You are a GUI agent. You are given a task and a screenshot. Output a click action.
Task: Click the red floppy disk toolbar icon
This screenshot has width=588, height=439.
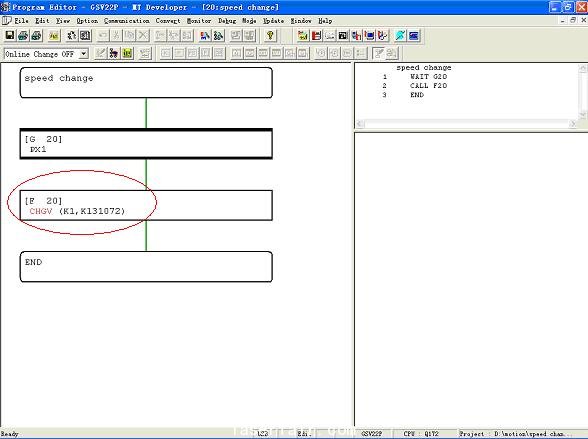coord(316,36)
